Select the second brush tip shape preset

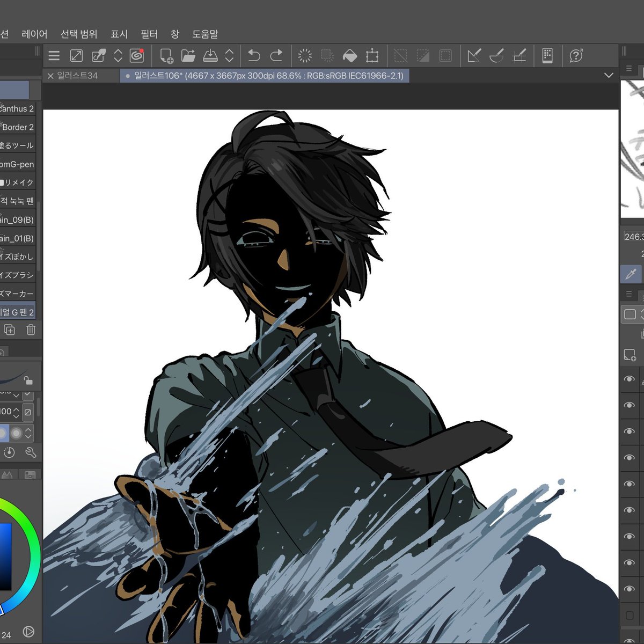click(17, 433)
